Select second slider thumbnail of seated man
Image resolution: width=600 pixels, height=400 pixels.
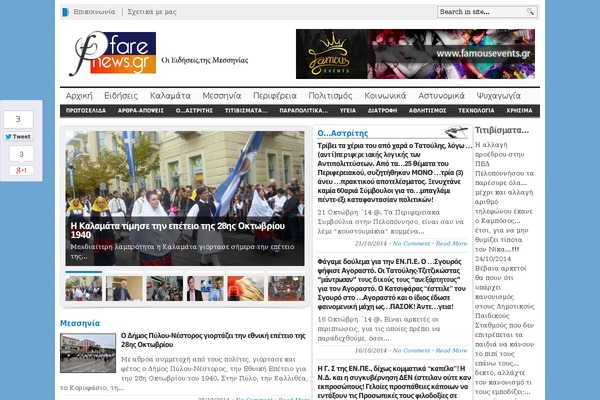click(x=124, y=288)
